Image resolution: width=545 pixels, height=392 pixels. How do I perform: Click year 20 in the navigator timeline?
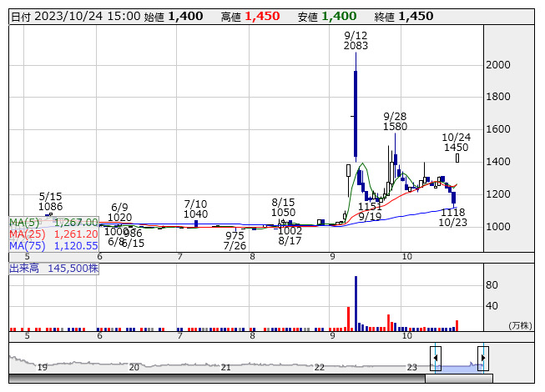coord(134,366)
